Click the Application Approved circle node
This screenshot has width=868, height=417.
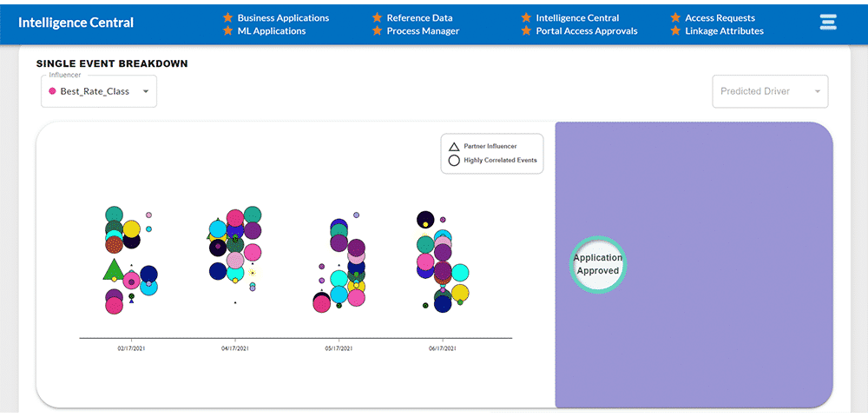click(598, 264)
